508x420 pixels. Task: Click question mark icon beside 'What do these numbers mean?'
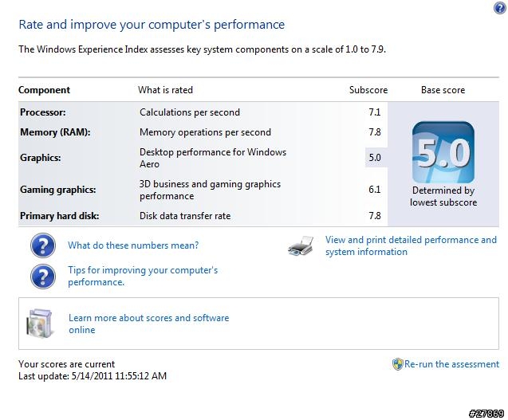pos(43,245)
